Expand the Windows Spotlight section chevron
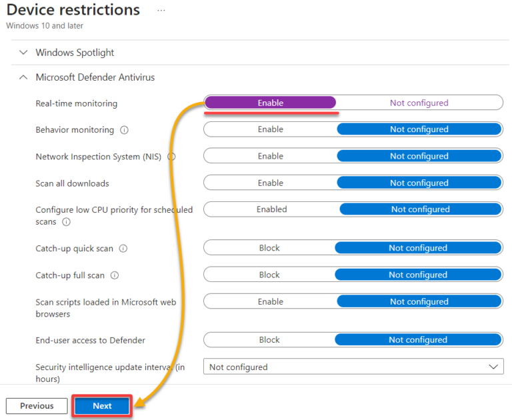The height and width of the screenshot is (420, 512). [x=23, y=52]
